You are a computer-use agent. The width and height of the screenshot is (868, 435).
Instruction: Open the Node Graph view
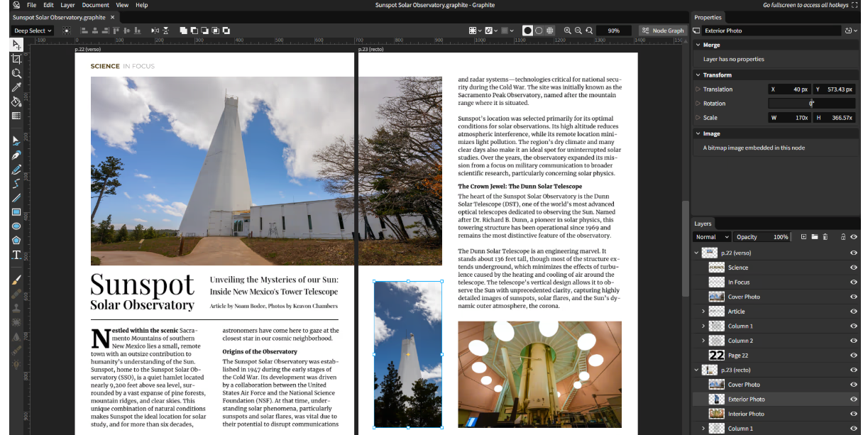[x=663, y=31]
